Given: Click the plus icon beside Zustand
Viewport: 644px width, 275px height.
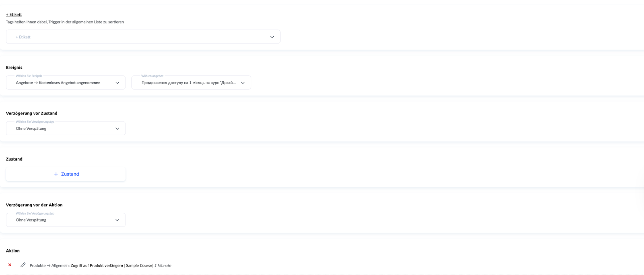Looking at the screenshot, I should click(56, 174).
